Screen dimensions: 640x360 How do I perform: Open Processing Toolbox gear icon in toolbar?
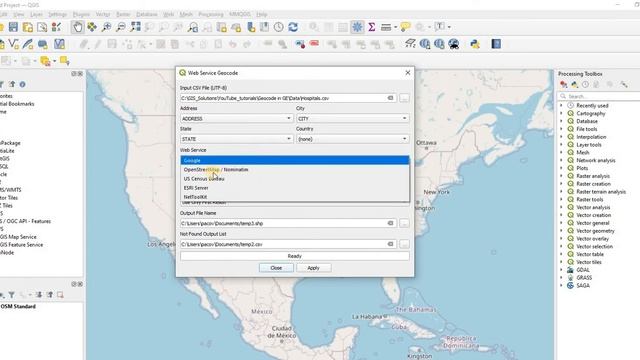click(x=357, y=27)
